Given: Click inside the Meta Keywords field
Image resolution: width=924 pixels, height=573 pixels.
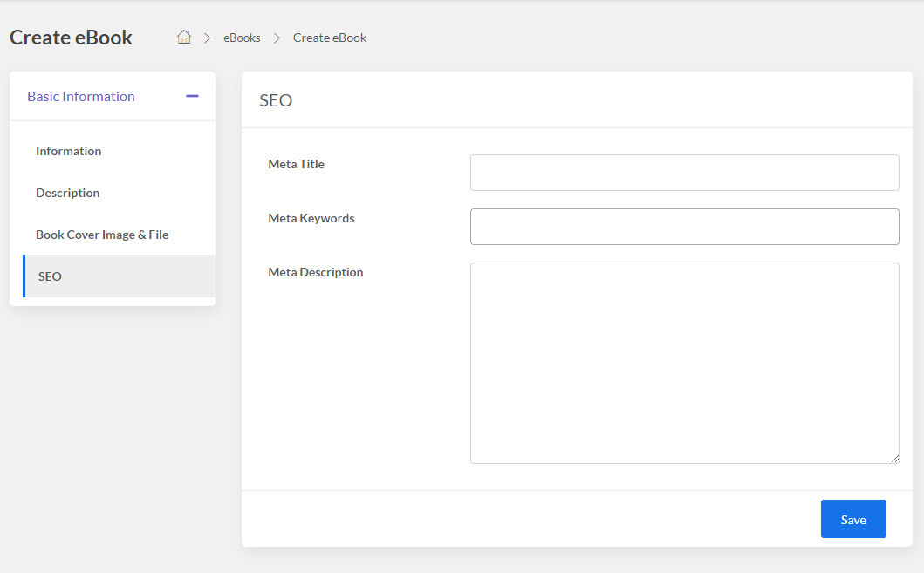Looking at the screenshot, I should click(684, 226).
